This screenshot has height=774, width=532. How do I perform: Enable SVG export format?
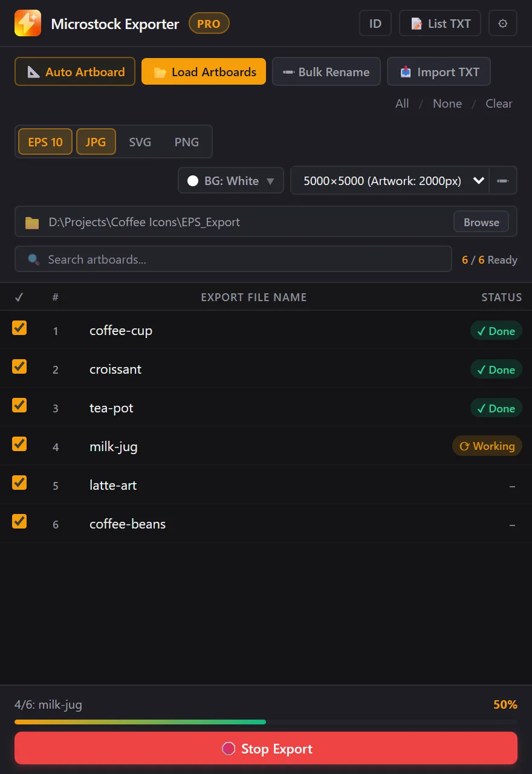pyautogui.click(x=140, y=142)
